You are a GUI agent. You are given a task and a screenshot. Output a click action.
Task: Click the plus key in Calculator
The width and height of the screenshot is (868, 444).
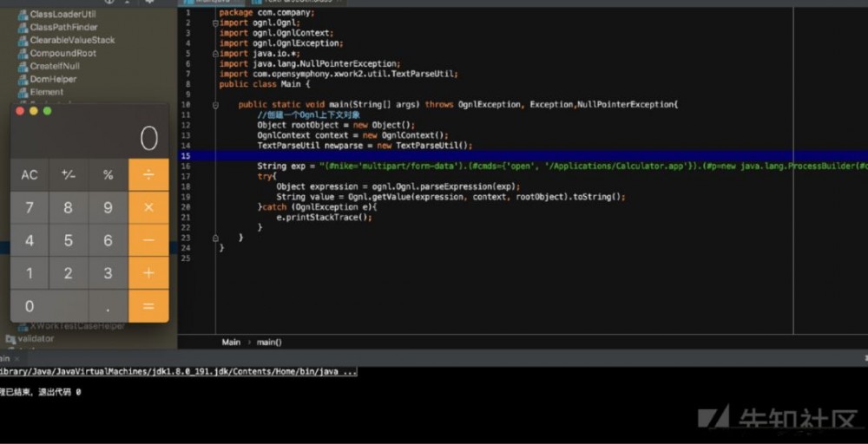pos(148,272)
